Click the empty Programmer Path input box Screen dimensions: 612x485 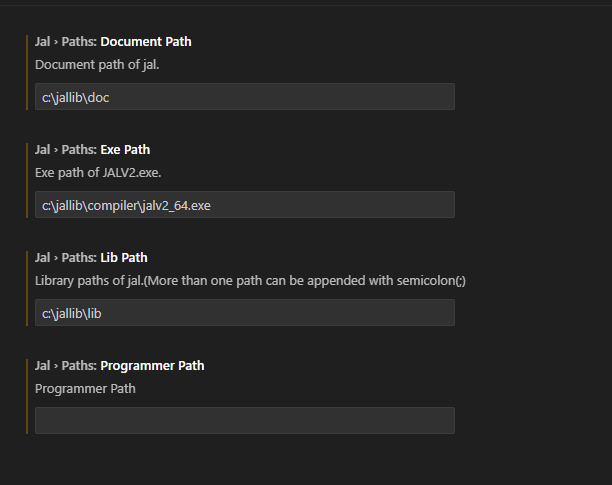(x=245, y=421)
